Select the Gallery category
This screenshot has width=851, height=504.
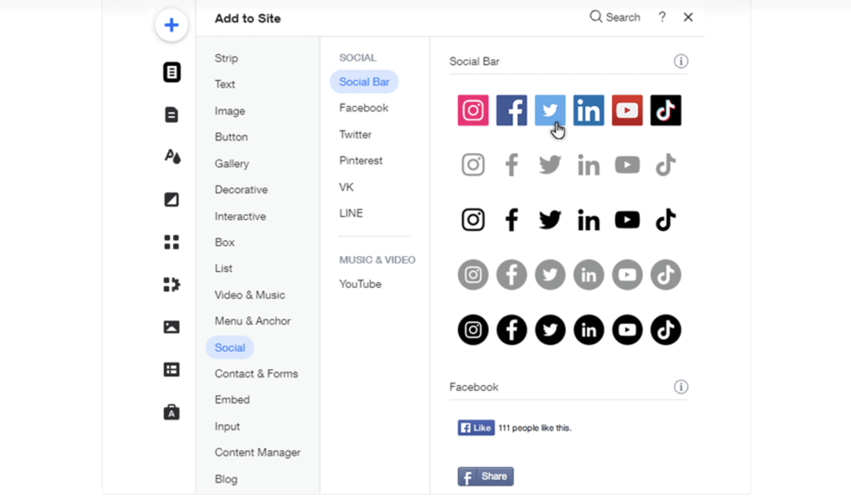tap(232, 164)
